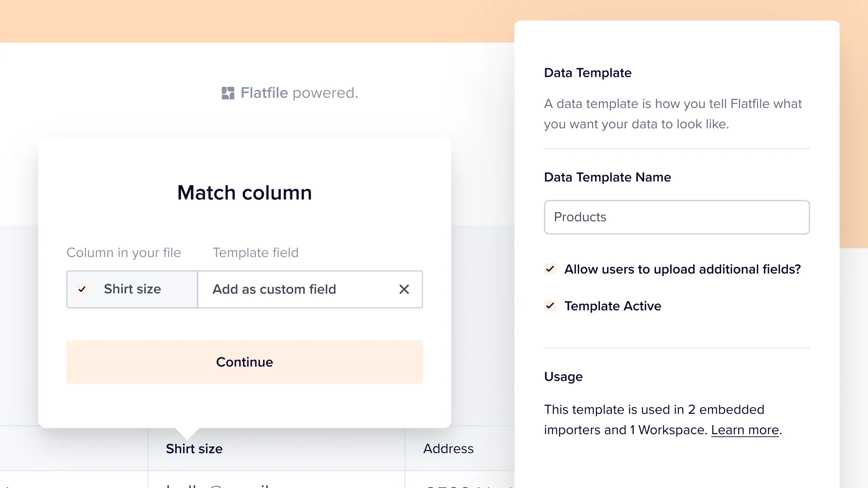Select the Shirt size table column header

[x=194, y=449]
